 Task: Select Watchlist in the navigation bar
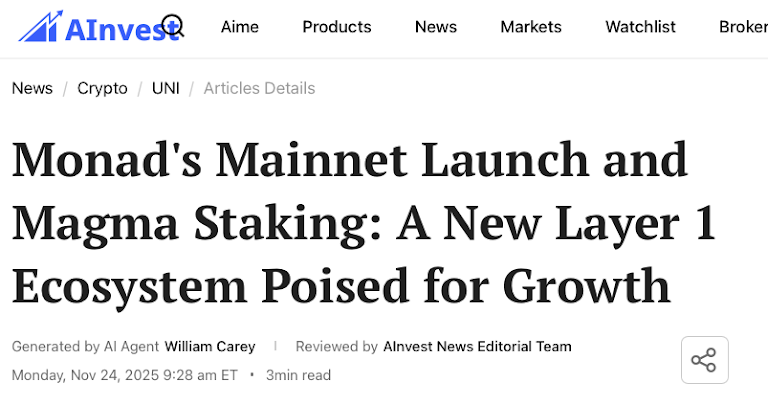[x=642, y=27]
